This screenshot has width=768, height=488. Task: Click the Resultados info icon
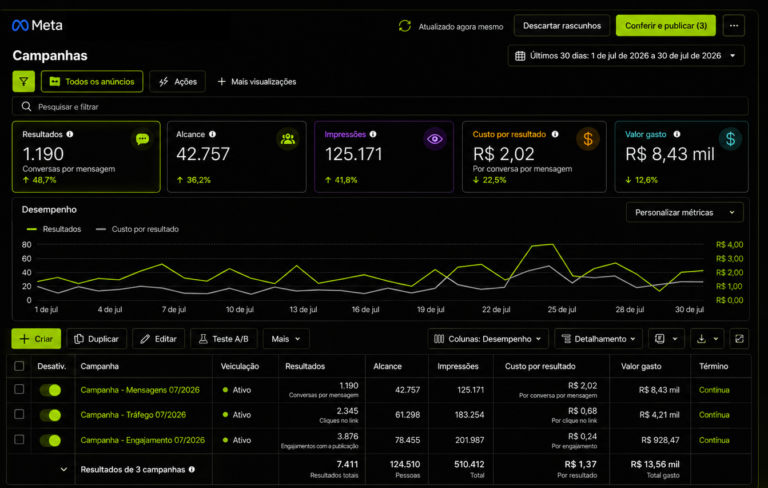pos(70,134)
